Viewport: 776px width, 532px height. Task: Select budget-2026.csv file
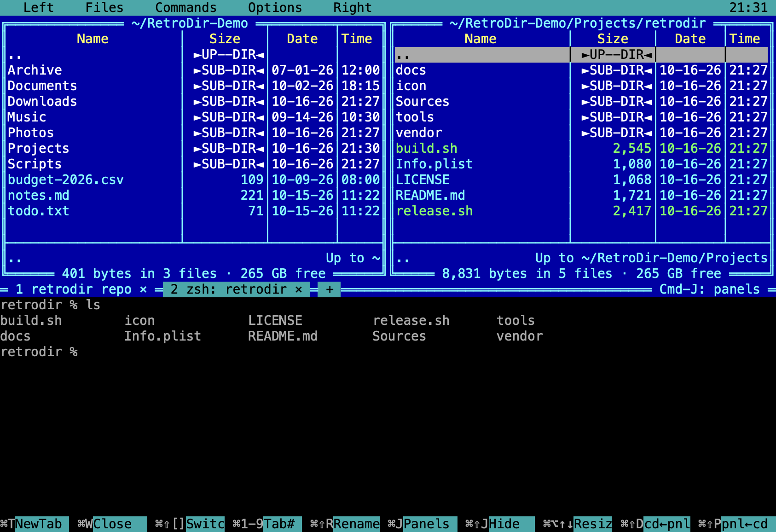tap(194, 179)
